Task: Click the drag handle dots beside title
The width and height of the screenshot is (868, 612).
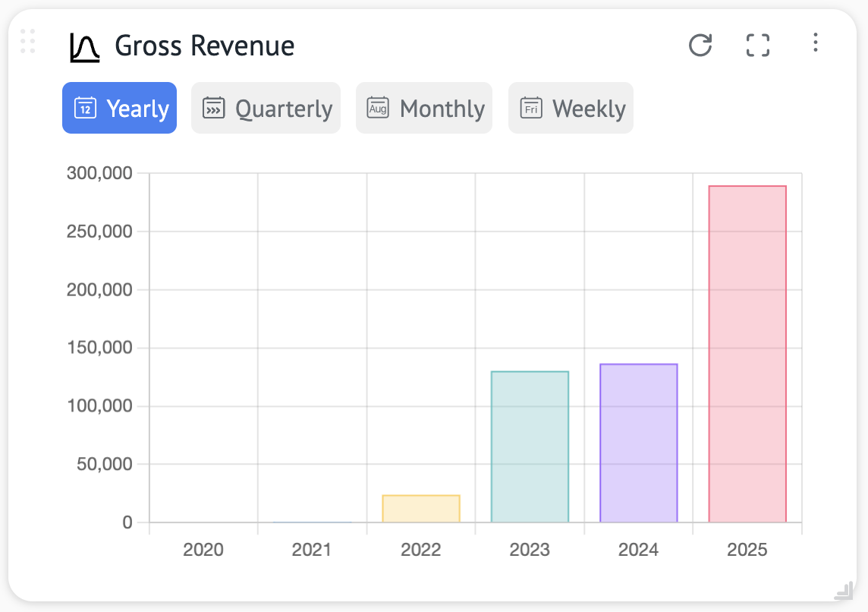Action: click(28, 41)
